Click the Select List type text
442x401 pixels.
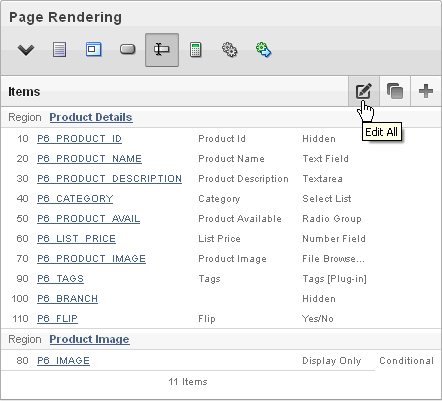pyautogui.click(x=327, y=199)
